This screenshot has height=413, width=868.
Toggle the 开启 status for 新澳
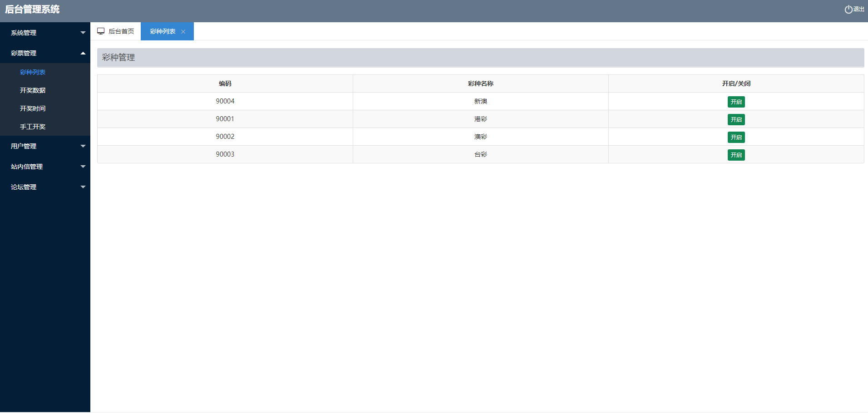click(x=736, y=102)
